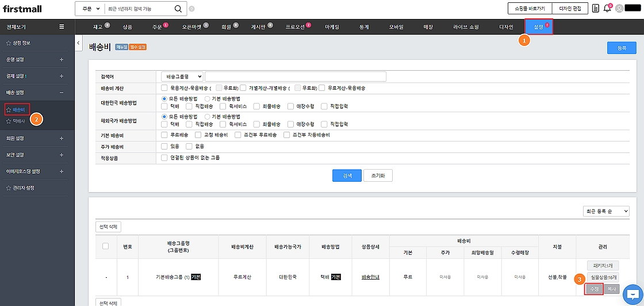Open the 배송그룹명 search field dropdown
This screenshot has width=644, height=306.
pyautogui.click(x=182, y=76)
